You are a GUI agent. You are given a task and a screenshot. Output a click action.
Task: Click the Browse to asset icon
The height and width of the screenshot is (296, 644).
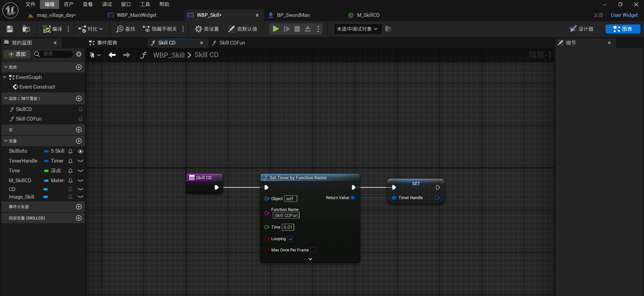point(26,29)
